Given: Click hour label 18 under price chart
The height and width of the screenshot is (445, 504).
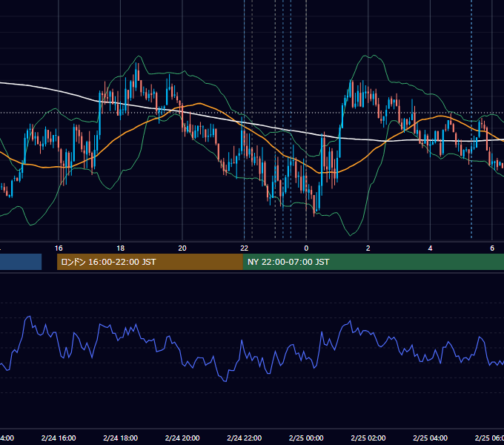Looking at the screenshot, I should point(121,248).
